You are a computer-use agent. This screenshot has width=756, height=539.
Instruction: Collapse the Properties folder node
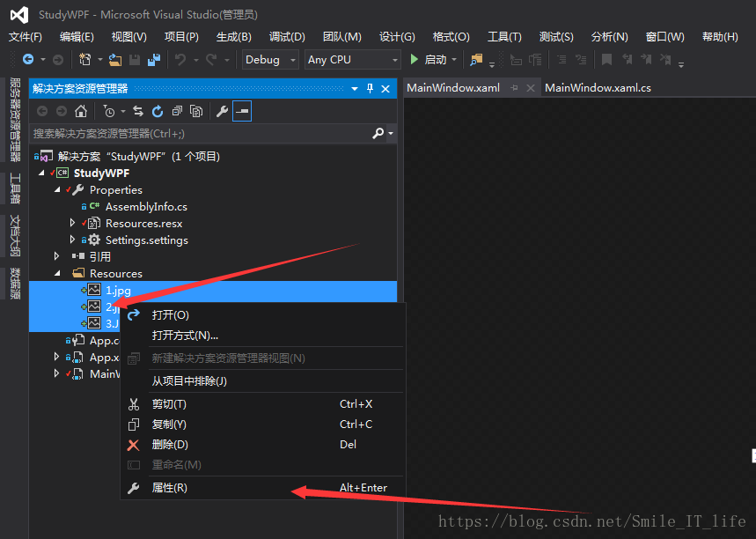click(x=57, y=189)
